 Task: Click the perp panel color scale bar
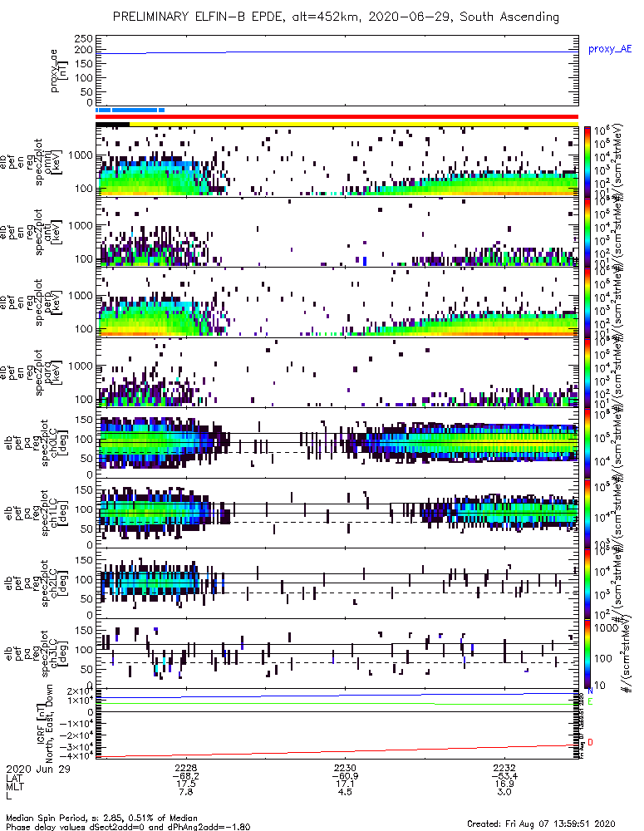pos(587,302)
